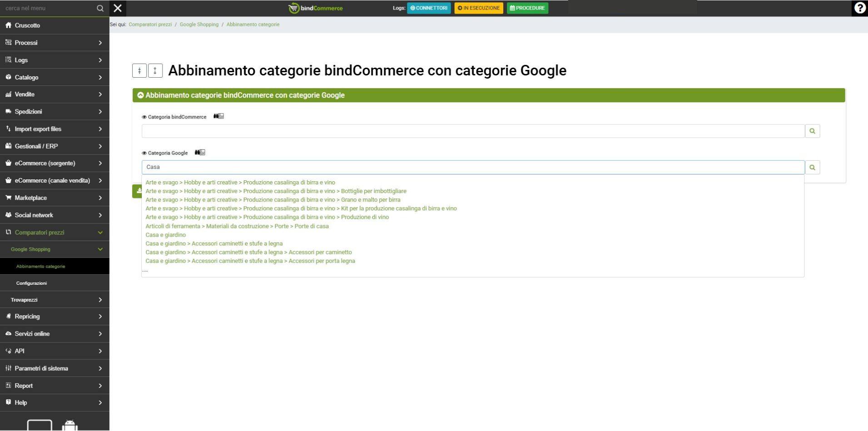Click the Cruscotto home icon in sidebar
Viewport: 868px width, 431px height.
tap(8, 25)
